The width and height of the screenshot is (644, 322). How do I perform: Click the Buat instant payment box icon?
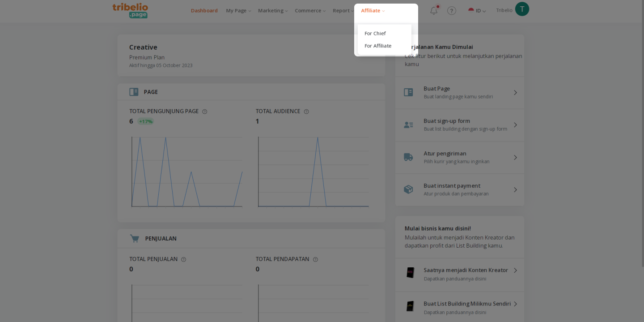tap(408, 189)
